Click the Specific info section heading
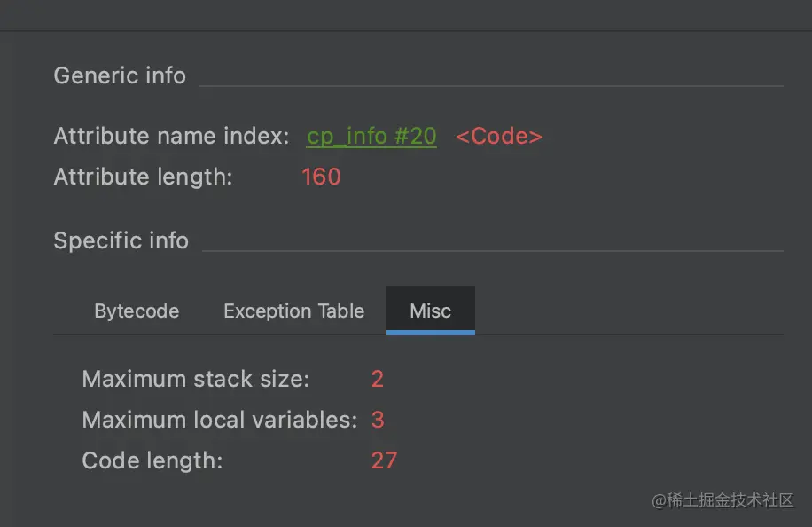812x527 pixels. pos(121,240)
